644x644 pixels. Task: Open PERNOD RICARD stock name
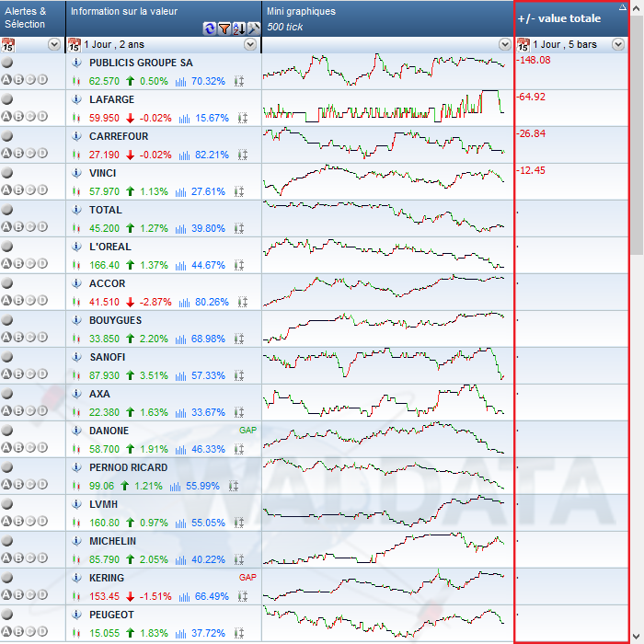pyautogui.click(x=128, y=467)
